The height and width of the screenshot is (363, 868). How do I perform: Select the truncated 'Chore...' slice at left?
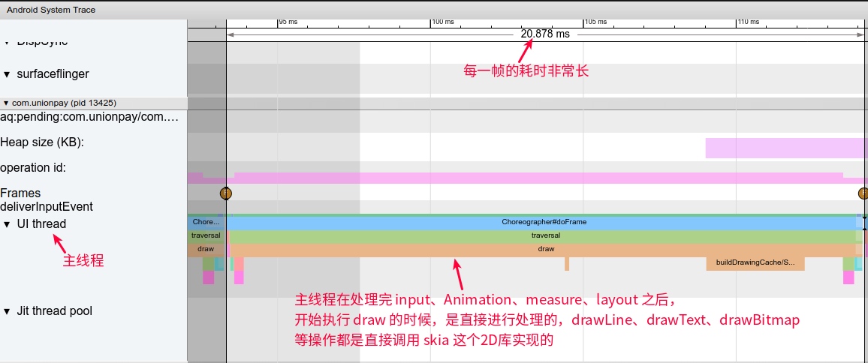coord(206,223)
